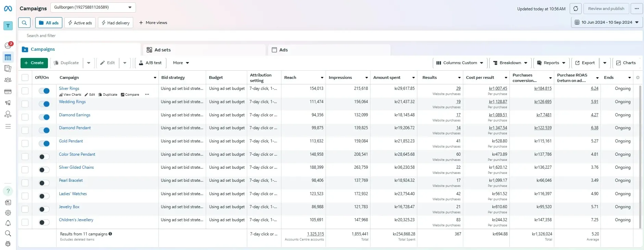Image resolution: width=644 pixels, height=250 pixels.
Task: Open the Charts button
Action: click(626, 63)
